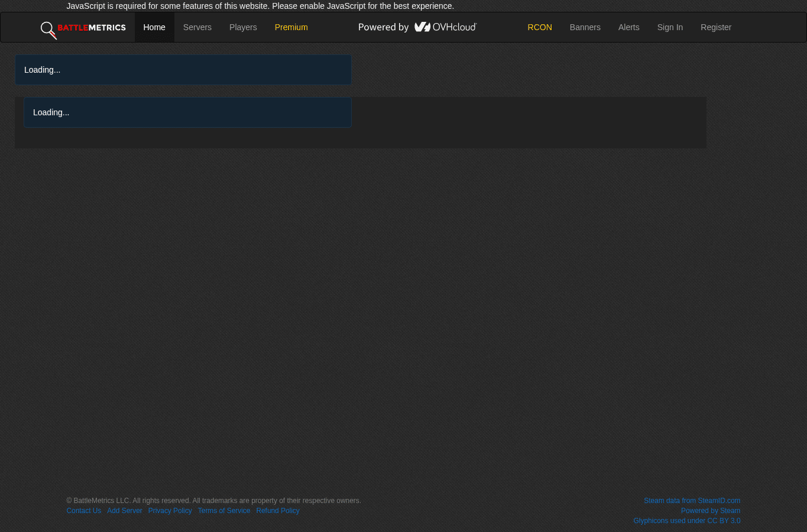Open the Home tab
This screenshot has height=532, width=807.
pyautogui.click(x=154, y=27)
